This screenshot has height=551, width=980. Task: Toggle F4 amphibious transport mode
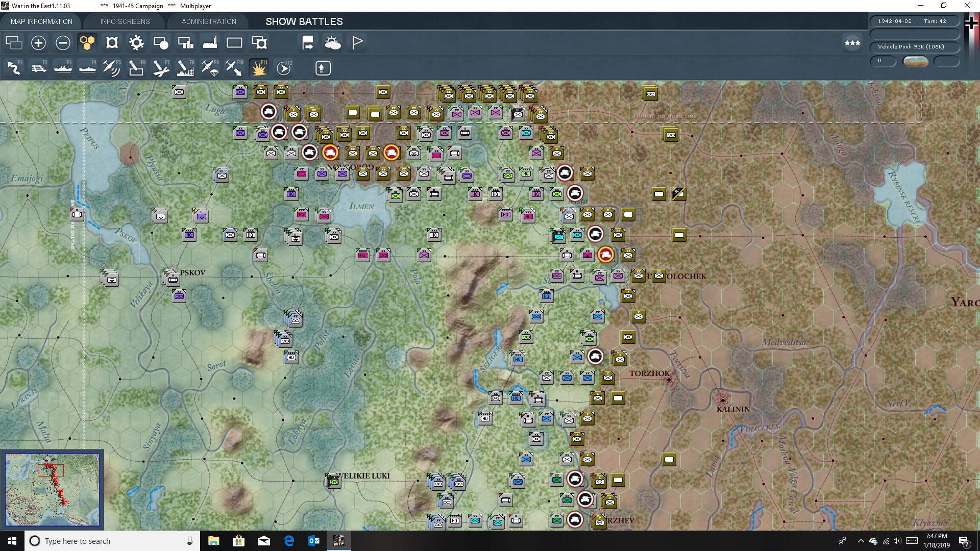tap(87, 68)
